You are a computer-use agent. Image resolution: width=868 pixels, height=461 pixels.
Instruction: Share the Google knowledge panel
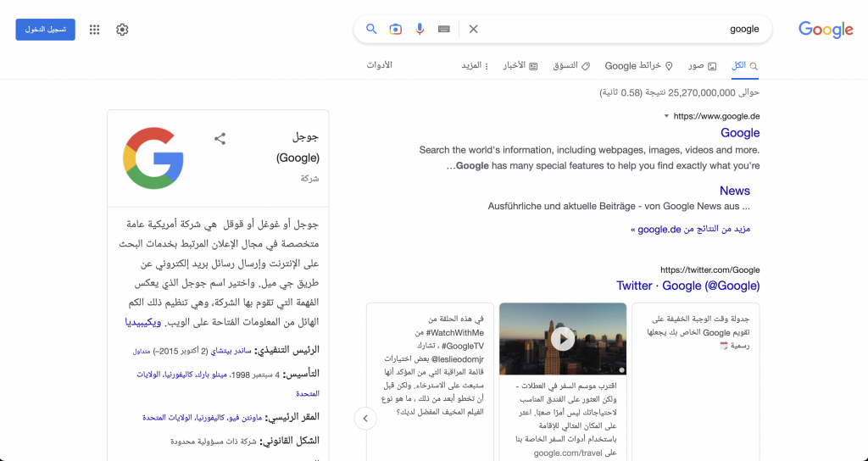220,138
